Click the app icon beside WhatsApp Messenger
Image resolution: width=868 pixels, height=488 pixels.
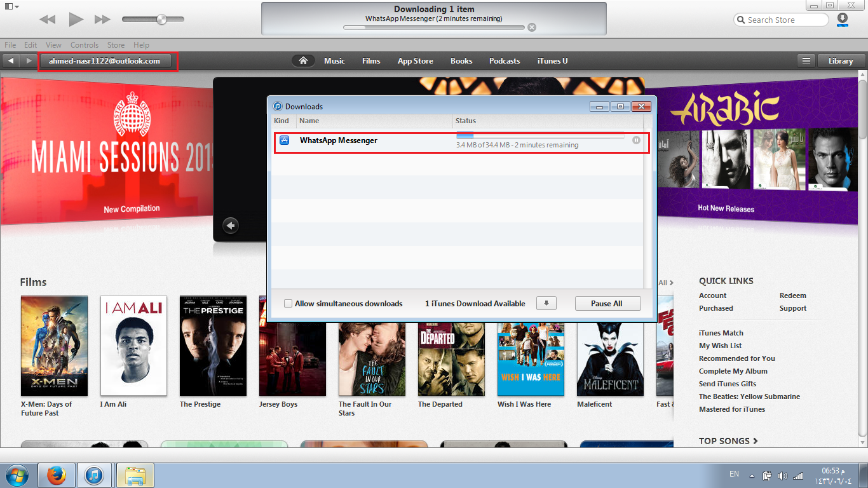(x=284, y=140)
